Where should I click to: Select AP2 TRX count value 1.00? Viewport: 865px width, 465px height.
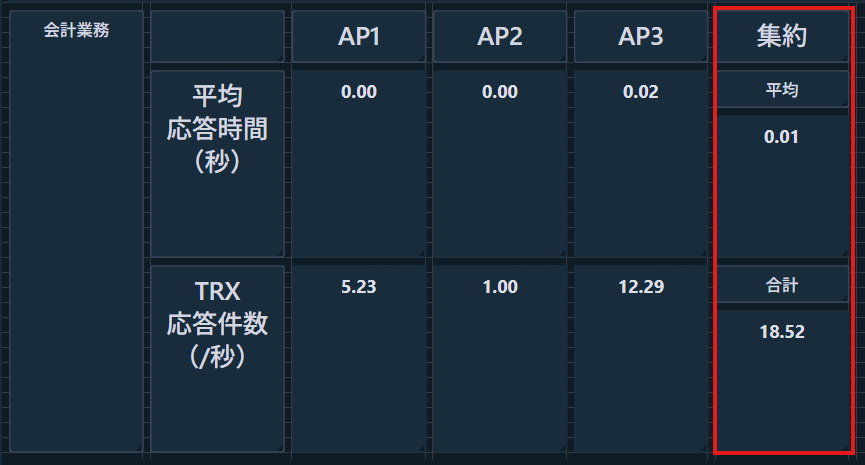(500, 287)
